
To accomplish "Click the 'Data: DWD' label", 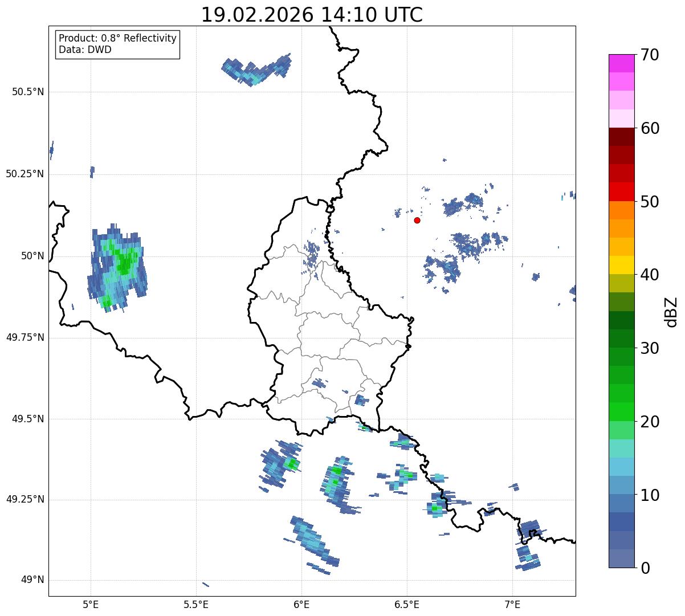I will click(85, 50).
